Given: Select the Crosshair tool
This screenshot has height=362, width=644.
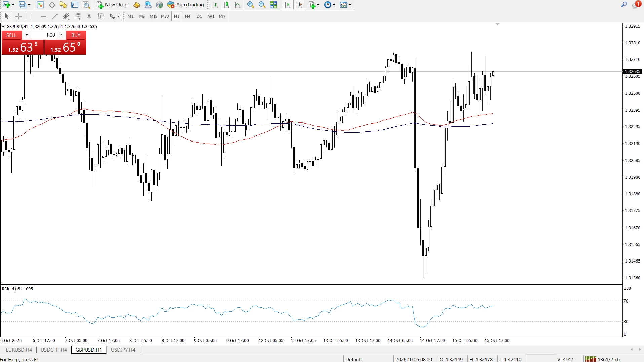Looking at the screenshot, I should (x=18, y=16).
